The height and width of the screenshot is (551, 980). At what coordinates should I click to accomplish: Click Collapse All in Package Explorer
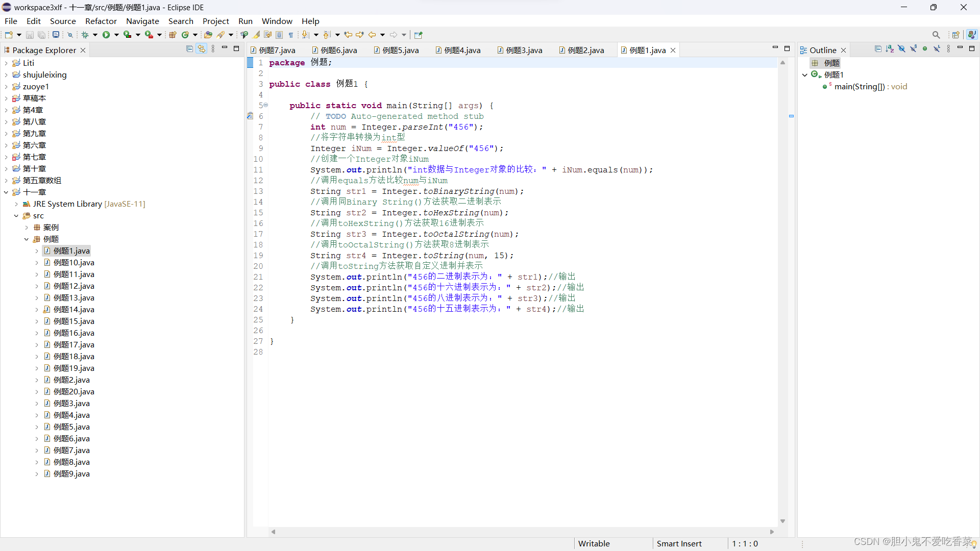(190, 49)
